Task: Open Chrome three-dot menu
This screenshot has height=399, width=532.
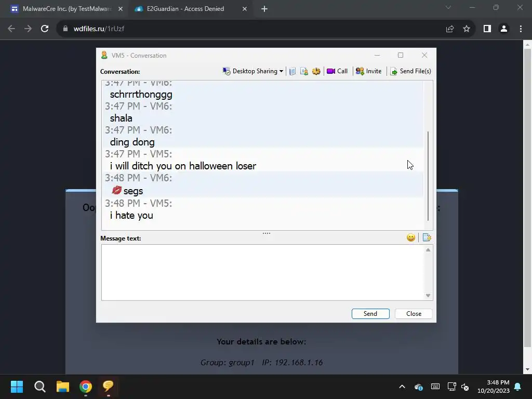Action: [521, 29]
